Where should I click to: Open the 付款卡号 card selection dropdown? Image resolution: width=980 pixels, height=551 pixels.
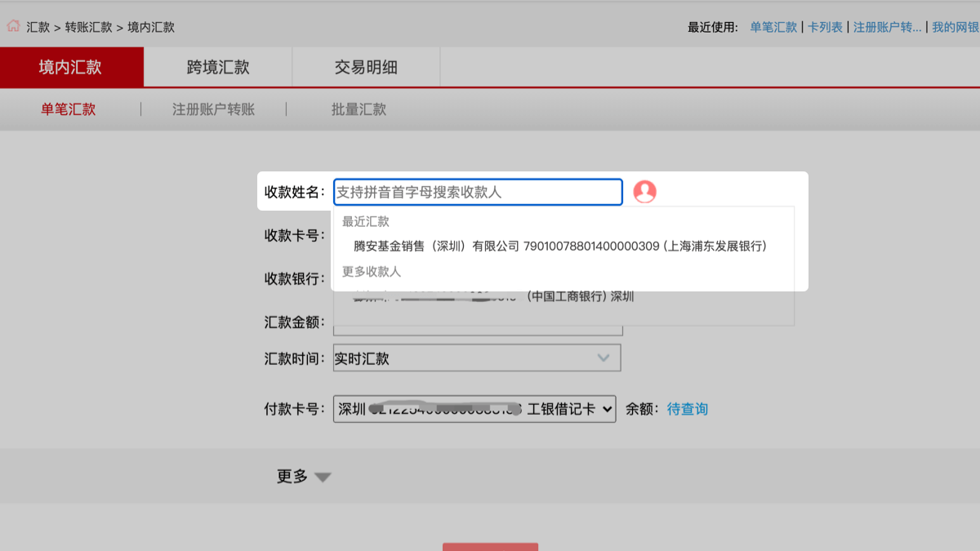(474, 409)
